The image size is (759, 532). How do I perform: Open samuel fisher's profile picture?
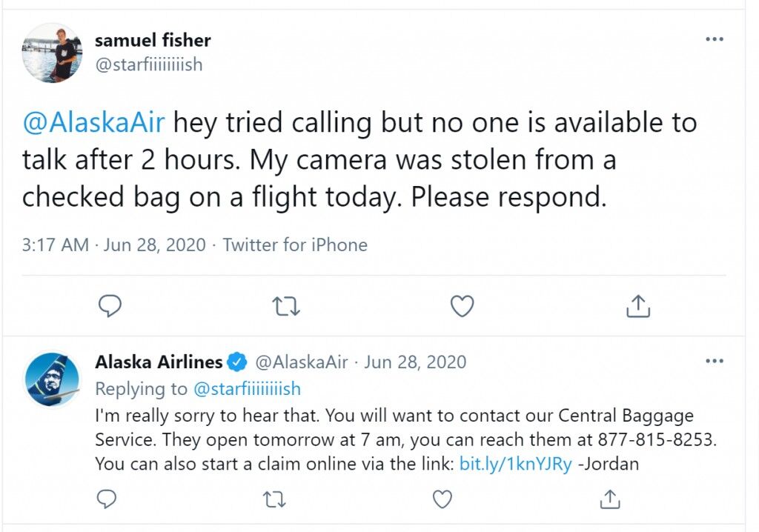coord(52,53)
